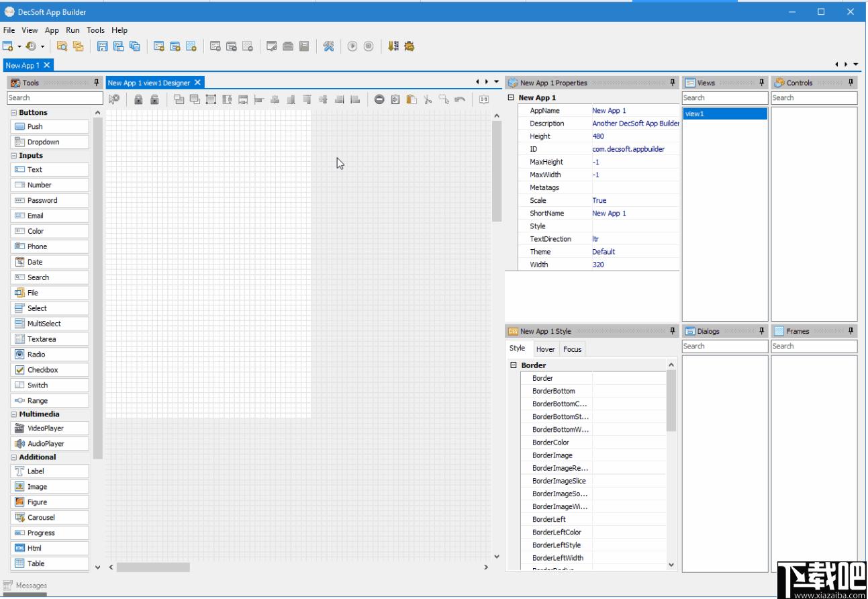
Task: Select the Range slider tool
Action: 50,401
